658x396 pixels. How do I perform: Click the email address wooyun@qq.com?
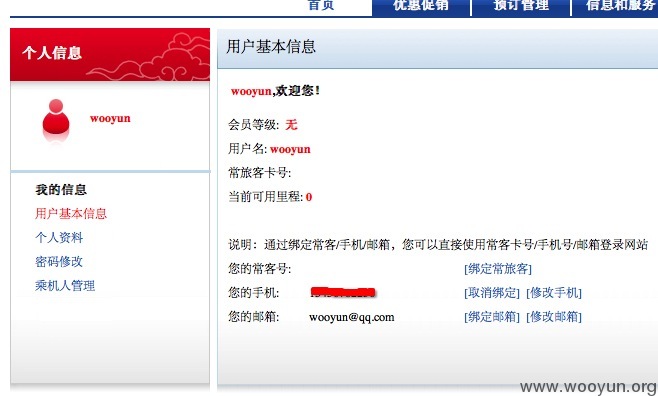point(352,317)
